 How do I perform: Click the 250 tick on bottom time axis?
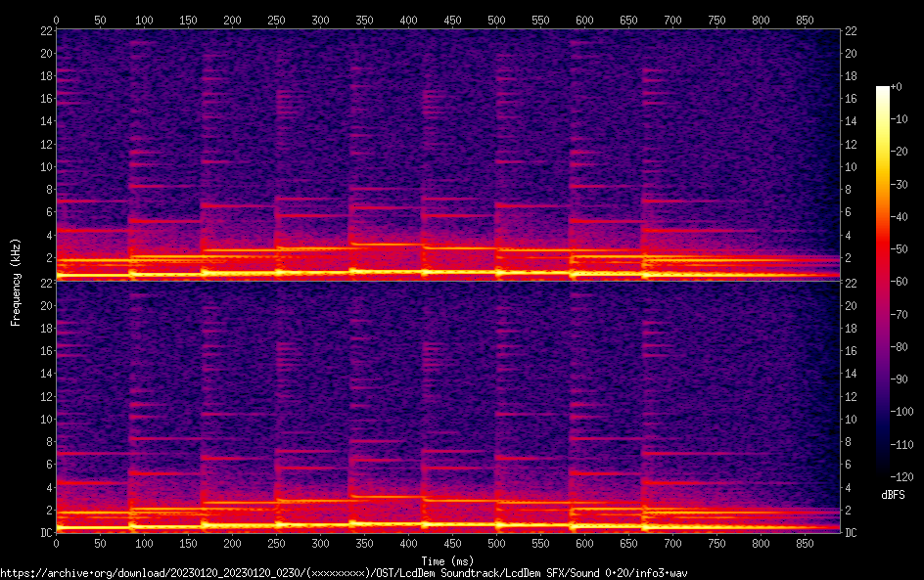(276, 543)
